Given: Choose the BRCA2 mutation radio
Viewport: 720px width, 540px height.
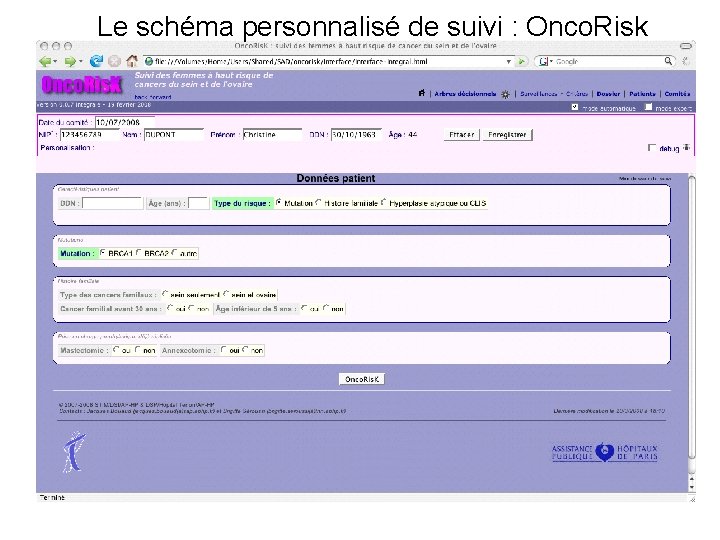Looking at the screenshot, I should coord(138,253).
